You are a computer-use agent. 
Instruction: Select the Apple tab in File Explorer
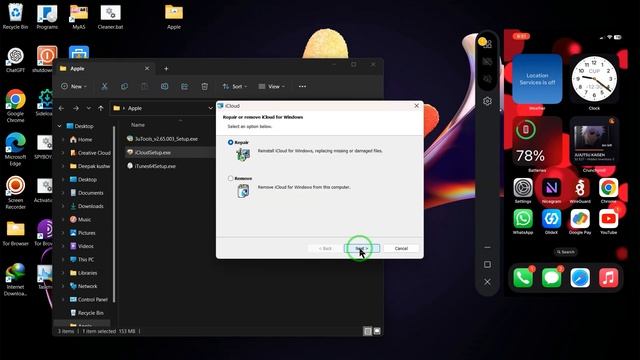[x=105, y=69]
